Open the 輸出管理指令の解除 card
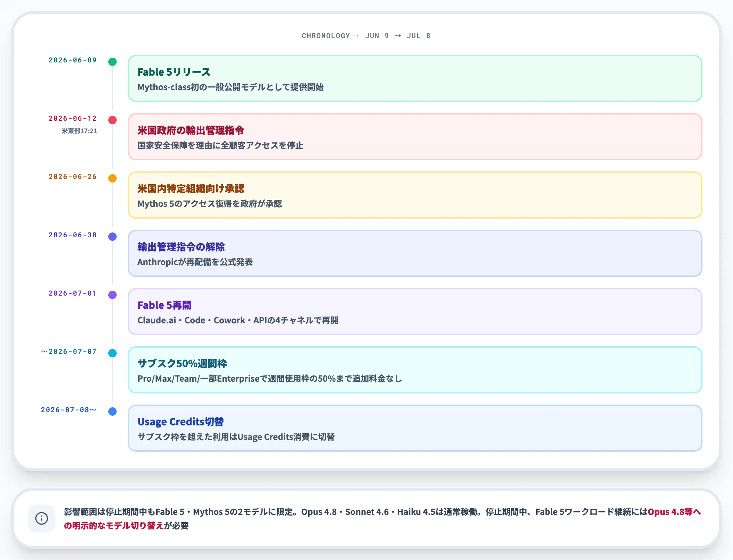Viewport: 733px width, 560px height. (x=415, y=253)
